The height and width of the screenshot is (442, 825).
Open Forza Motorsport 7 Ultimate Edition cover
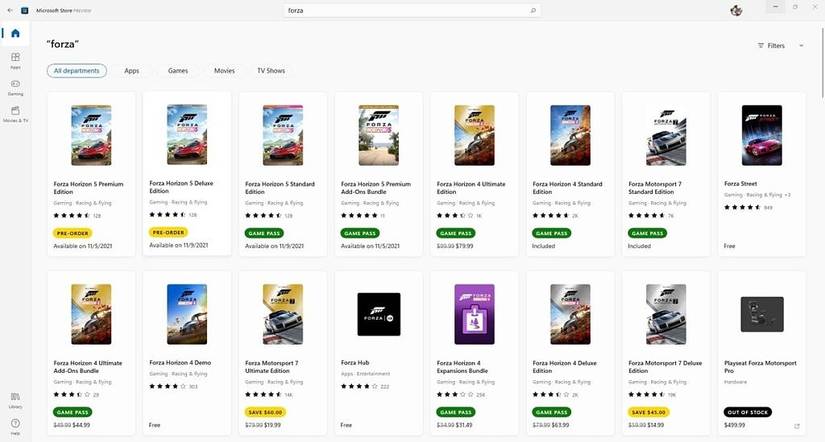coord(283,314)
